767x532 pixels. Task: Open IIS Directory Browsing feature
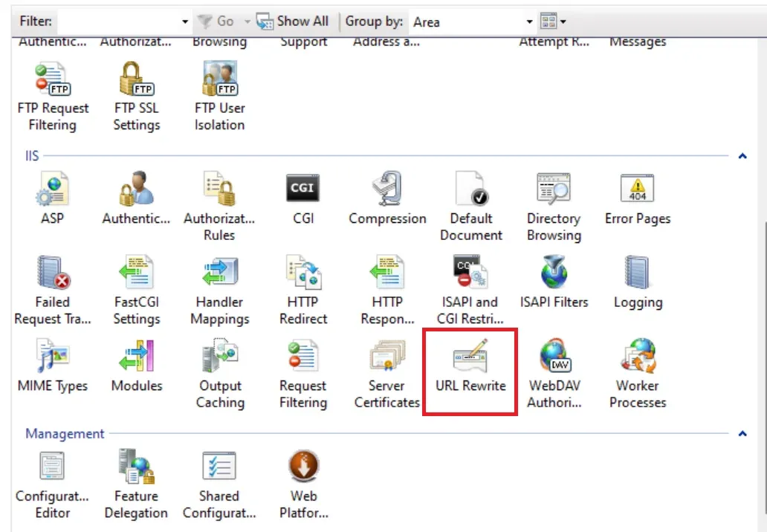point(554,207)
